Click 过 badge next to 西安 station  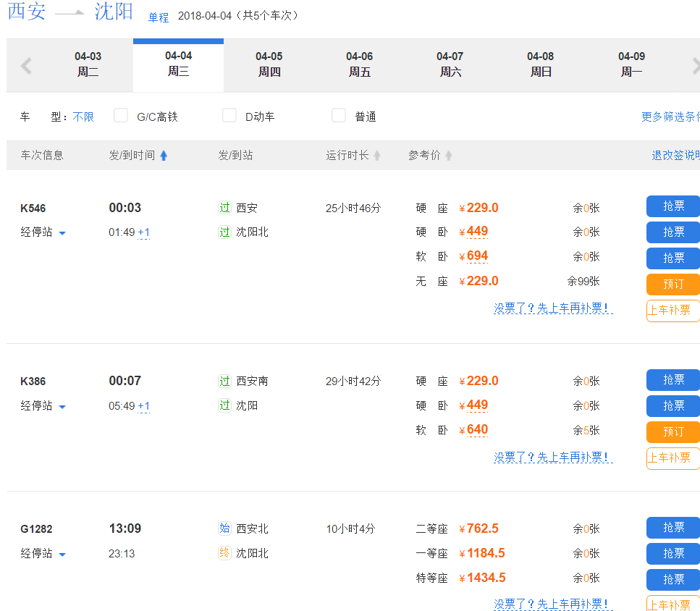point(224,208)
